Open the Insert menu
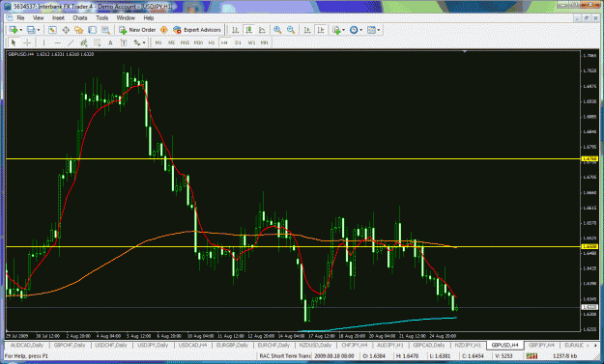This screenshot has width=604, height=364. 58,18
